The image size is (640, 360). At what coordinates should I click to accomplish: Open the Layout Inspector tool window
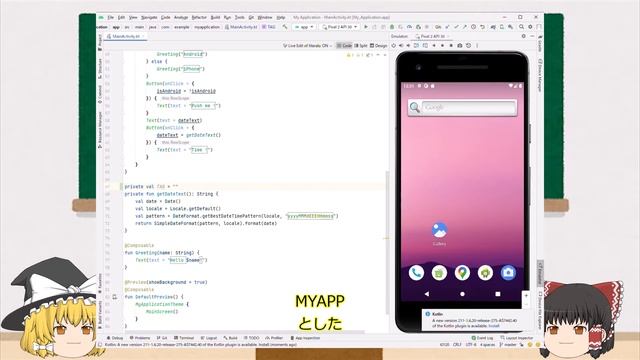pos(517,338)
